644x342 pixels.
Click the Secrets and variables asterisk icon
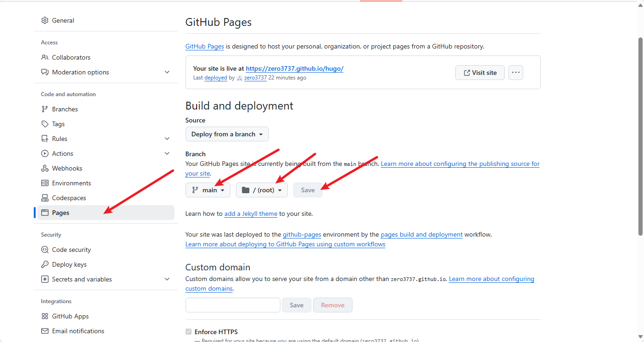(45, 279)
